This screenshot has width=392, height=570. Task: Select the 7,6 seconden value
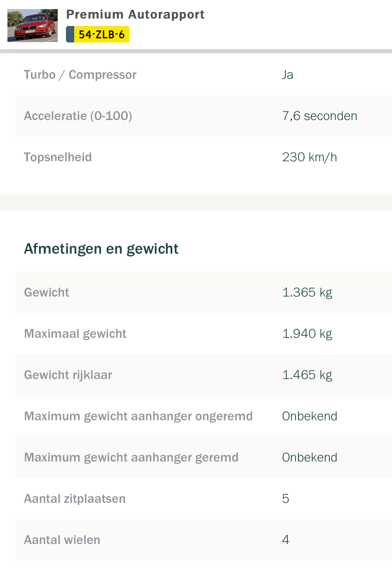point(319,116)
